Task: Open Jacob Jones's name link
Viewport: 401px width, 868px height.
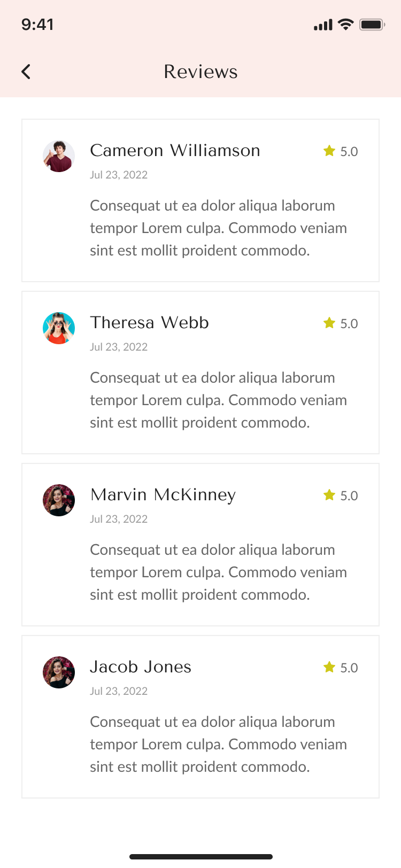Action: pyautogui.click(x=141, y=667)
